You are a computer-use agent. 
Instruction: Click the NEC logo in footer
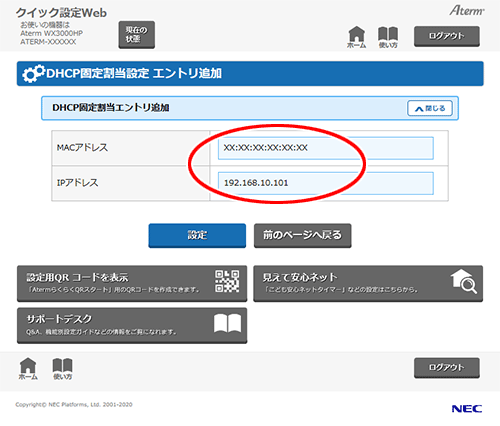pos(467,409)
